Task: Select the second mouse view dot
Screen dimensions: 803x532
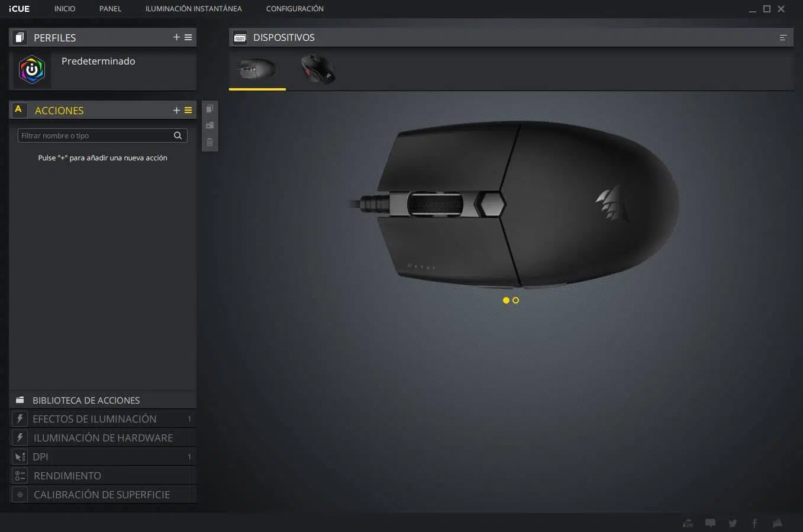Action: click(515, 301)
